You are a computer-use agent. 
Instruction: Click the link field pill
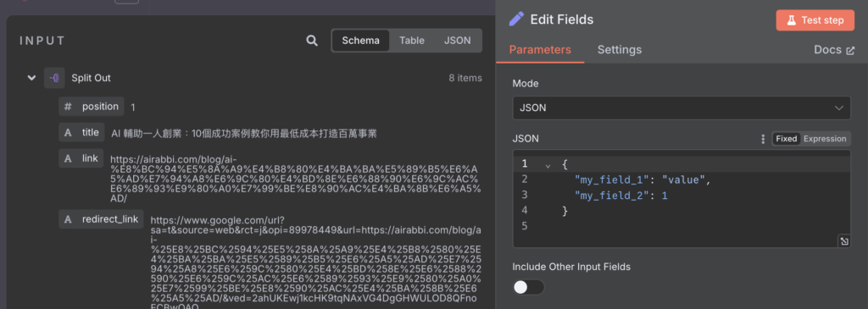coord(81,158)
